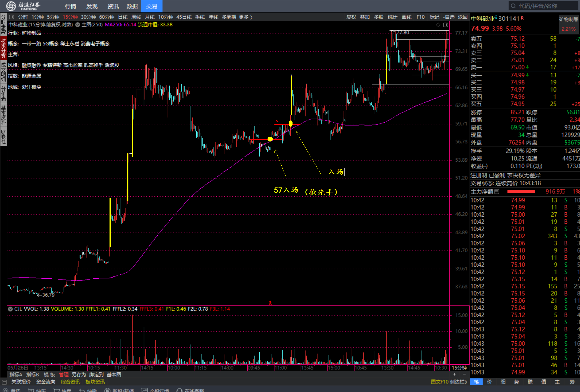Viewport: 580px width, 392px height.
Task: Click the yellow 入场 annotation text
Action: (336, 172)
